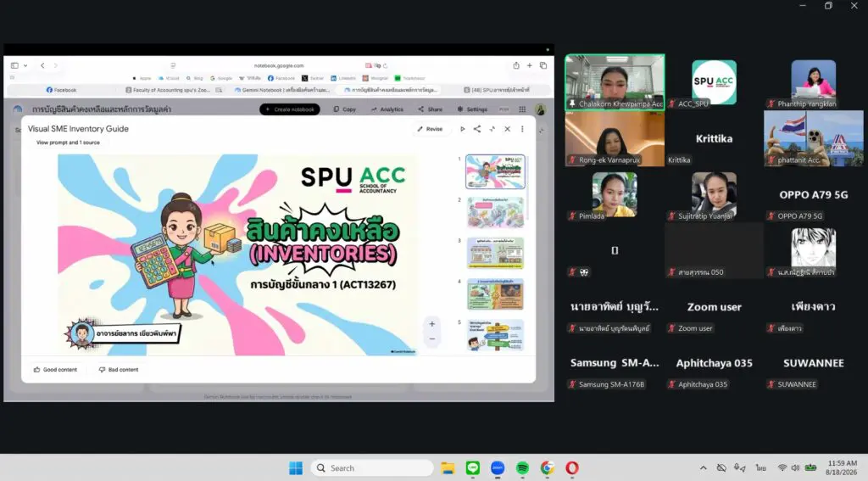The height and width of the screenshot is (481, 868).
Task: Click the Share button in notebook header
Action: pyautogui.click(x=430, y=109)
